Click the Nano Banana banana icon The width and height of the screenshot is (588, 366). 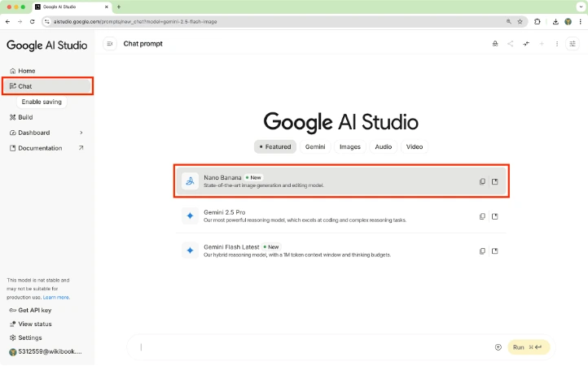[190, 181]
